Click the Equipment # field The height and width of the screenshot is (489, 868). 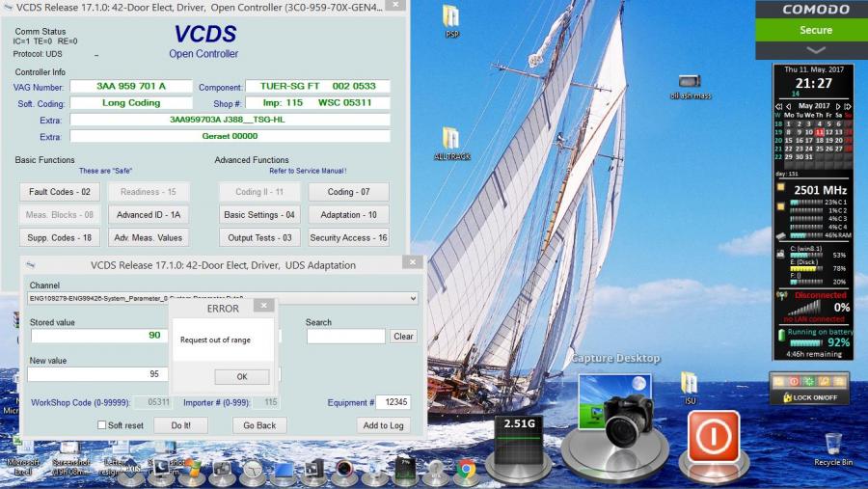tap(393, 402)
